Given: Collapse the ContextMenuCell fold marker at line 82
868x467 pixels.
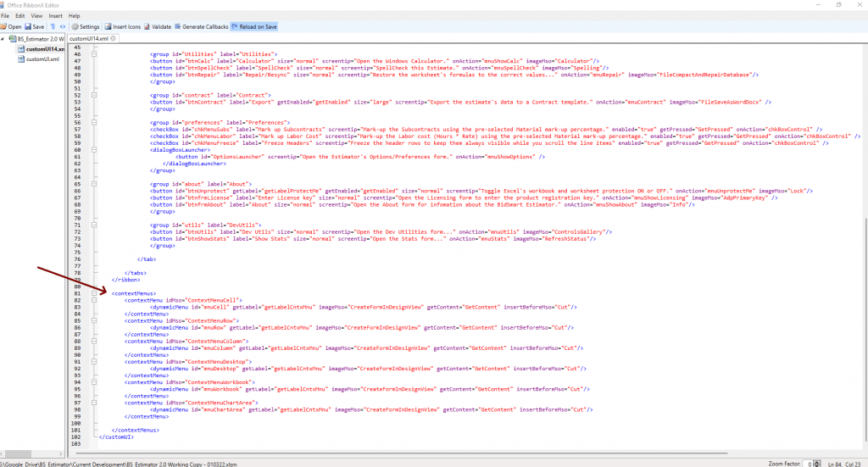Looking at the screenshot, I should click(94, 300).
